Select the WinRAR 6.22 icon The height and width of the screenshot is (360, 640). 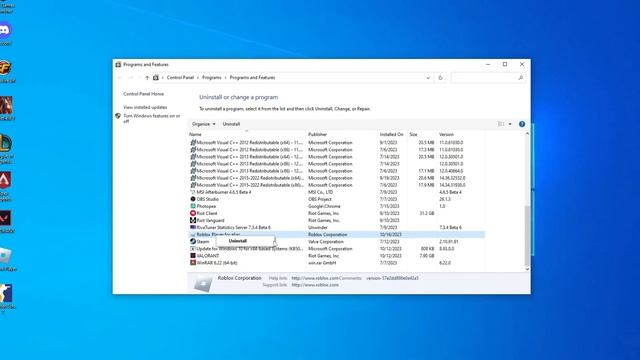point(193,262)
